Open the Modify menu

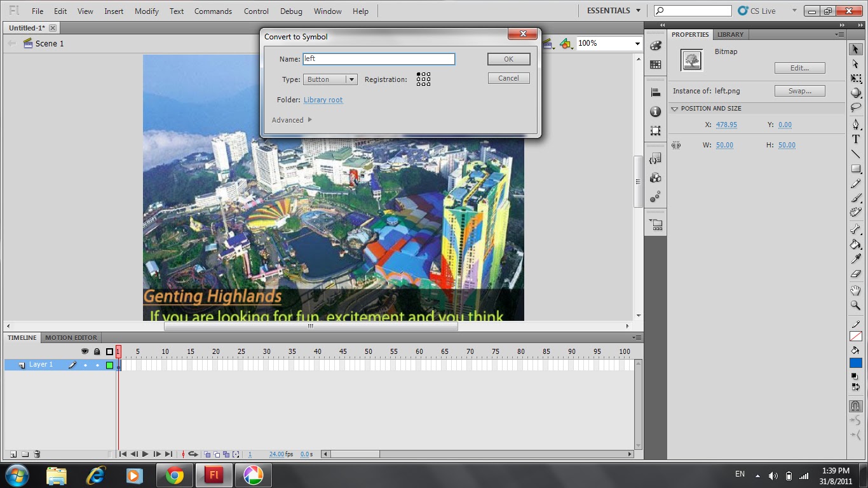click(x=147, y=11)
